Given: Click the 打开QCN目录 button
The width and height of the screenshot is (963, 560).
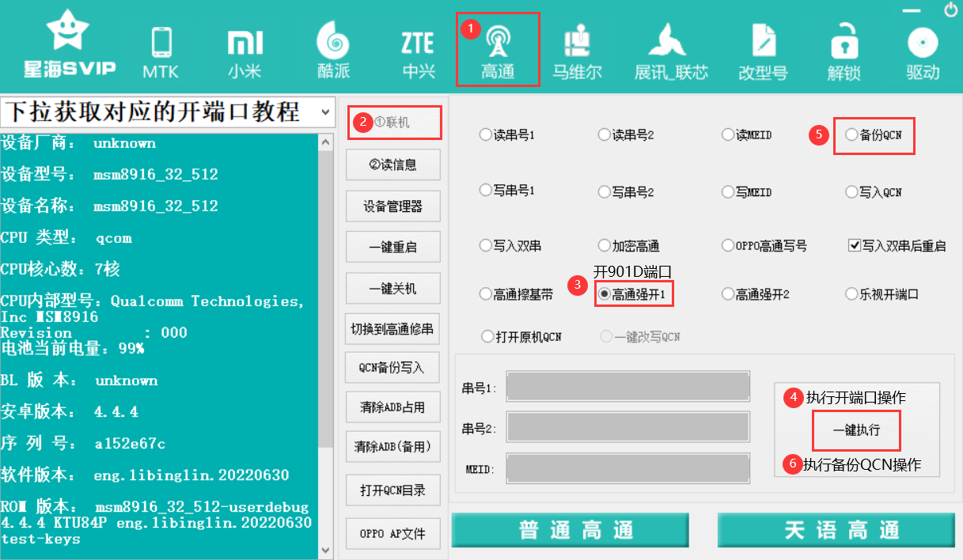Looking at the screenshot, I should pos(393,490).
